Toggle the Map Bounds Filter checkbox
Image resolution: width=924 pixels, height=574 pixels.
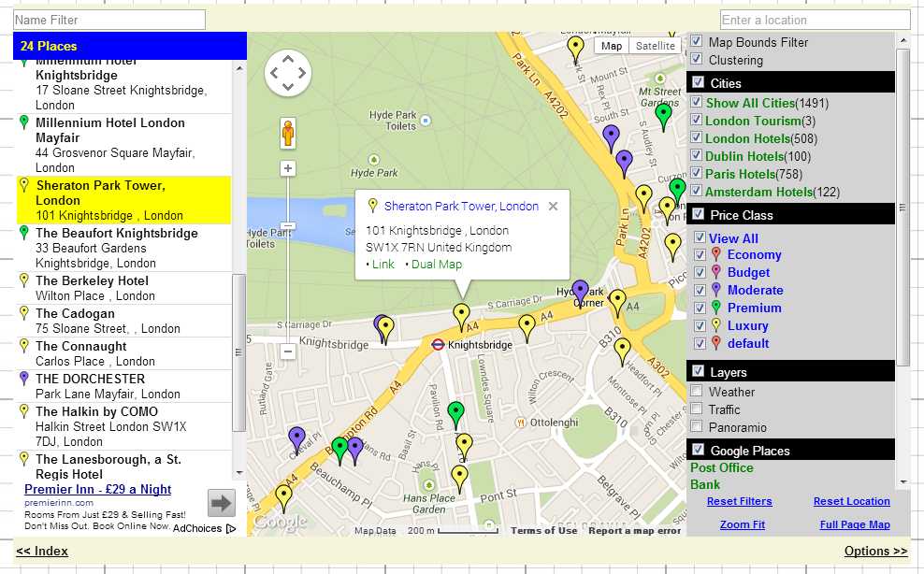click(696, 40)
